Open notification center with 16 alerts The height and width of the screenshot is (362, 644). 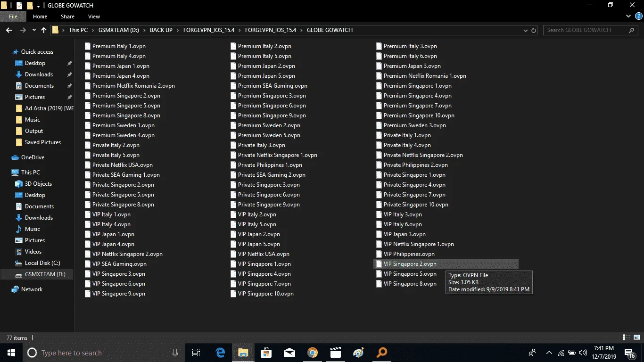[x=629, y=353]
